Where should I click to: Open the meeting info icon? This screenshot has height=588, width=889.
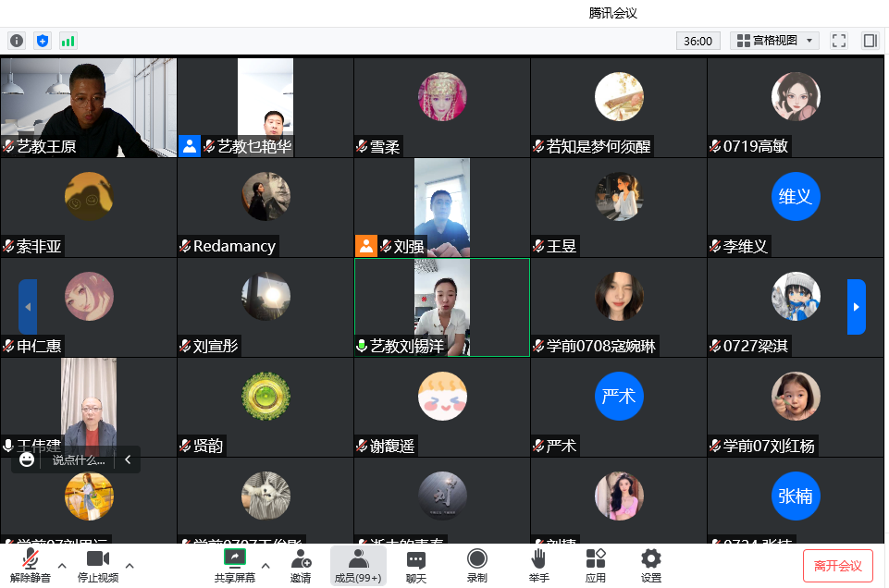click(17, 41)
